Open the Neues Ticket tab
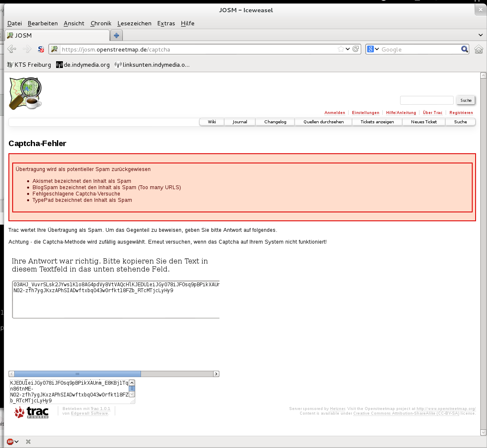 424,122
